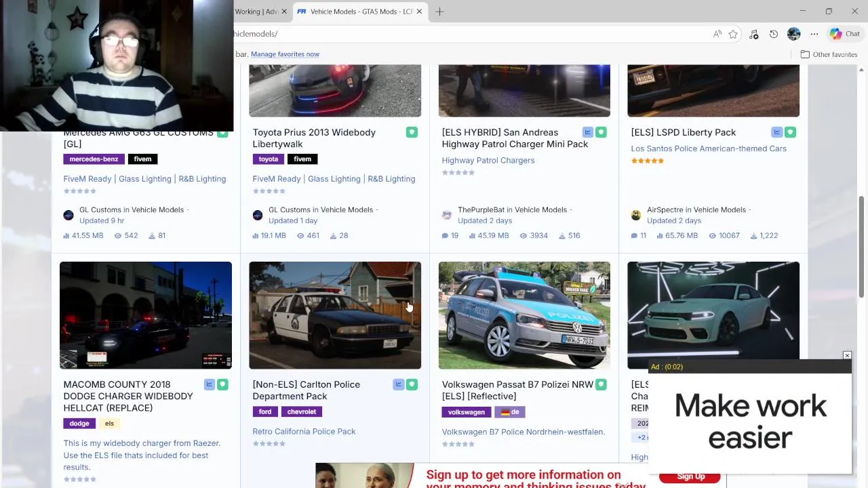Open the Copilot Chat button

pos(845,34)
